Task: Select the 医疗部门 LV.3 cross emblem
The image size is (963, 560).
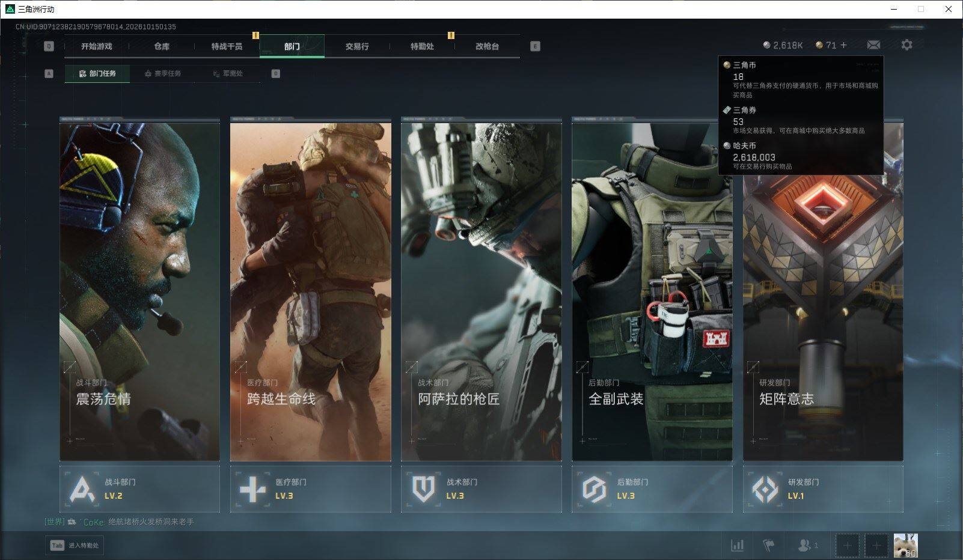Action: (x=253, y=489)
